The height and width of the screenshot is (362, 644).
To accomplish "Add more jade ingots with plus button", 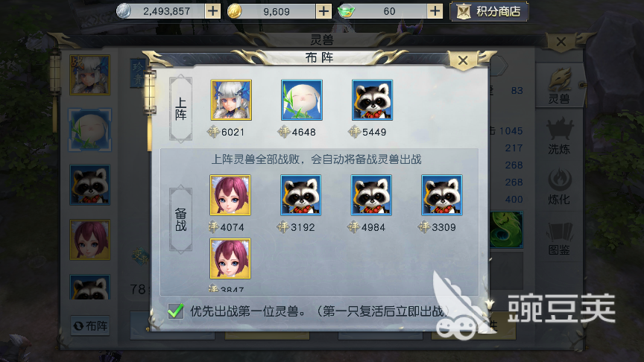I will click(435, 11).
